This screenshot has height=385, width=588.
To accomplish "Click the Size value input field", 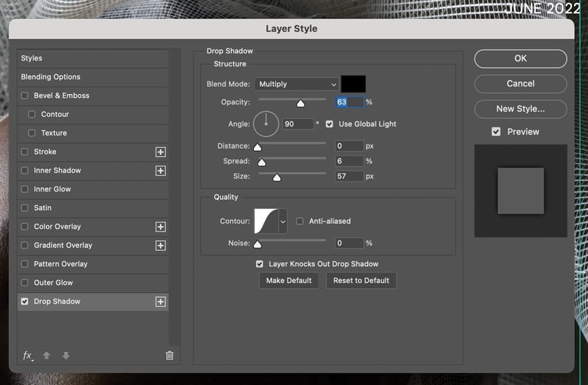I will pyautogui.click(x=349, y=176).
